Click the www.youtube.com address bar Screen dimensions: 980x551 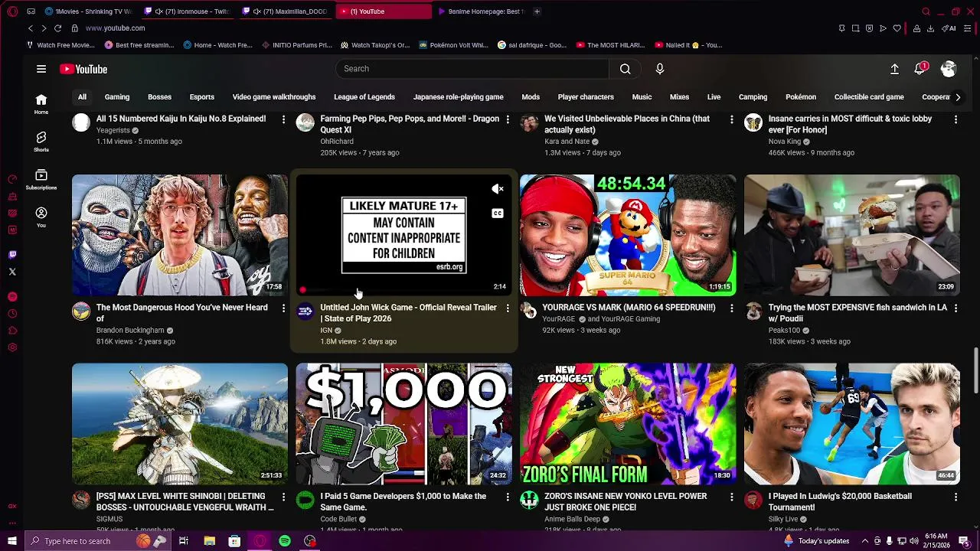115,28
